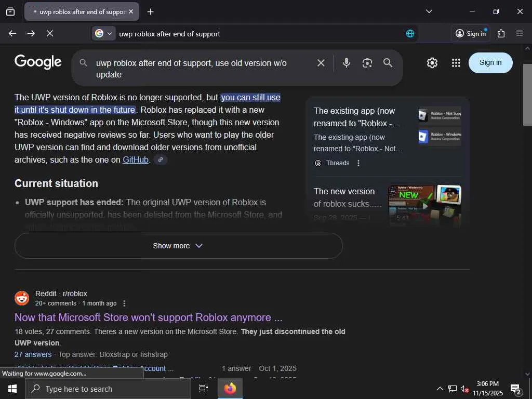This screenshot has width=532, height=399.
Task: Click the Firefox taskbar icon
Action: (x=230, y=389)
